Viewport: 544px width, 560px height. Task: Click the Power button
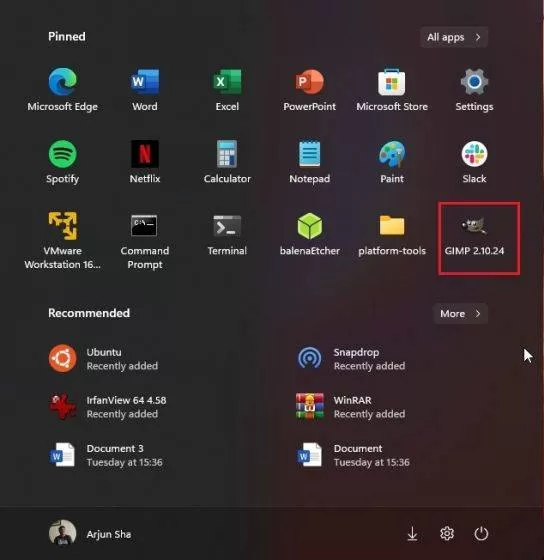pyautogui.click(x=481, y=534)
